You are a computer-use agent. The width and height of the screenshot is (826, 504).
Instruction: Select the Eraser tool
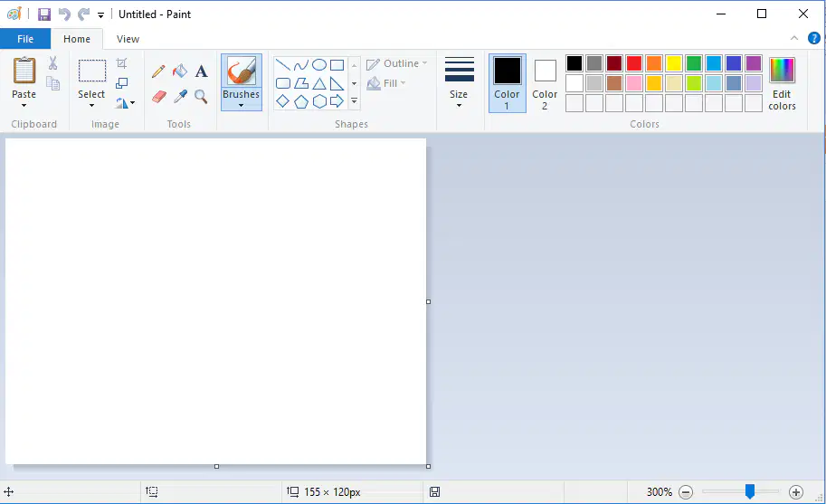pos(158,97)
